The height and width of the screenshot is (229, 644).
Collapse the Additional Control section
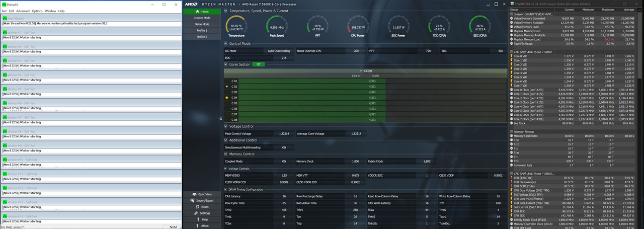pyautogui.click(x=225, y=140)
